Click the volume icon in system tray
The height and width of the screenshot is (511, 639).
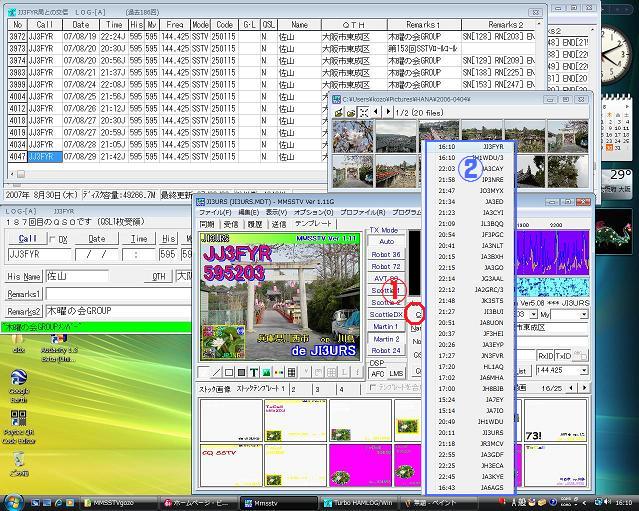[608, 502]
